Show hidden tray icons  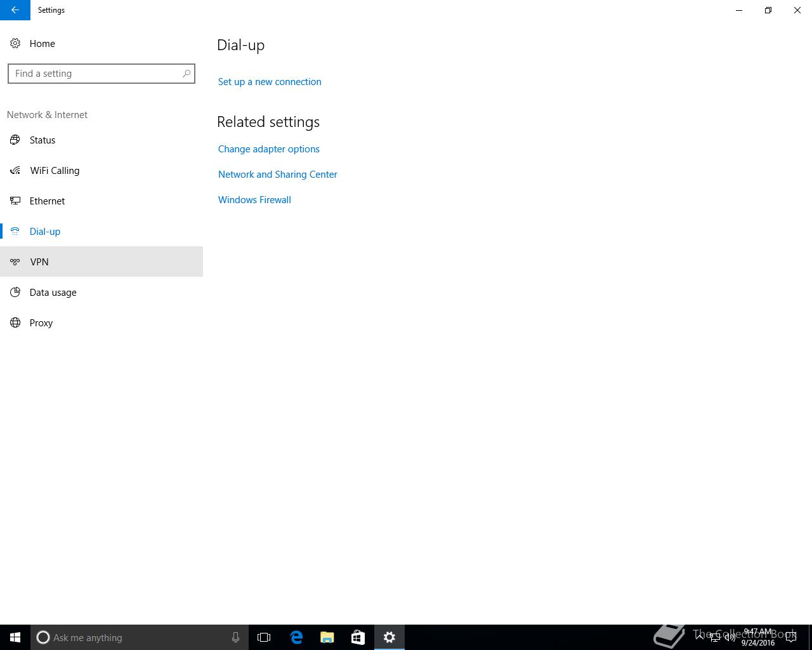pyautogui.click(x=699, y=637)
